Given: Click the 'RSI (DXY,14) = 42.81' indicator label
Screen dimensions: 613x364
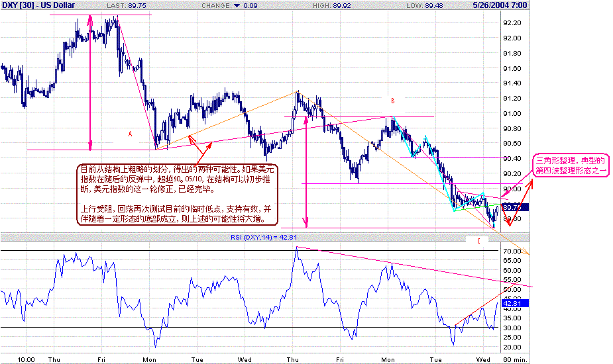Looking at the screenshot, I should tap(264, 237).
